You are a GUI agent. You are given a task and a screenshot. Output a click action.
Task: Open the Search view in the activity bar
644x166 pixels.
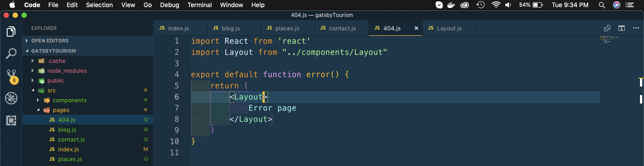[x=11, y=54]
